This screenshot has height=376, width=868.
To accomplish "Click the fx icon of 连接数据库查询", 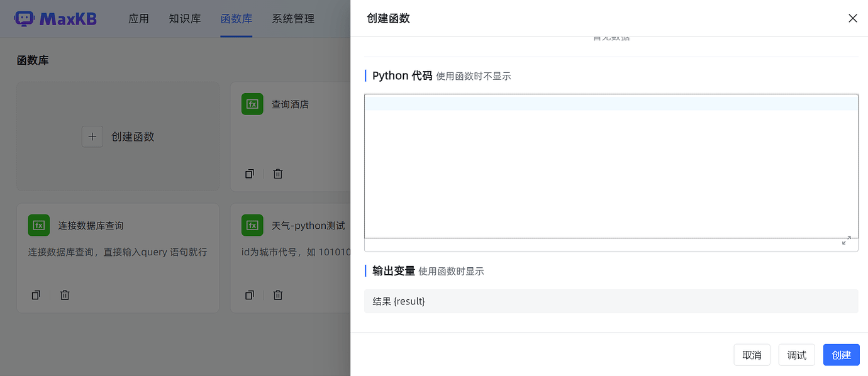I will click(x=39, y=225).
